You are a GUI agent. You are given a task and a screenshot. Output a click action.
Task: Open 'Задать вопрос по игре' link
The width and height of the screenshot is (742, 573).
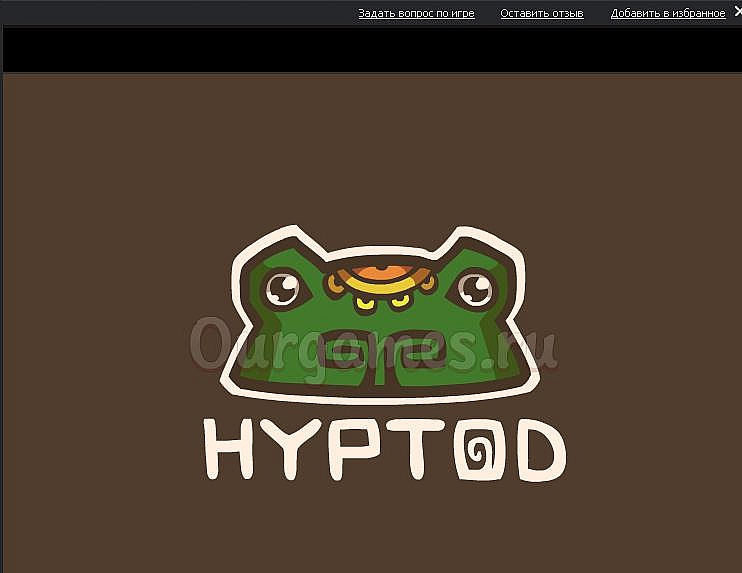click(416, 13)
